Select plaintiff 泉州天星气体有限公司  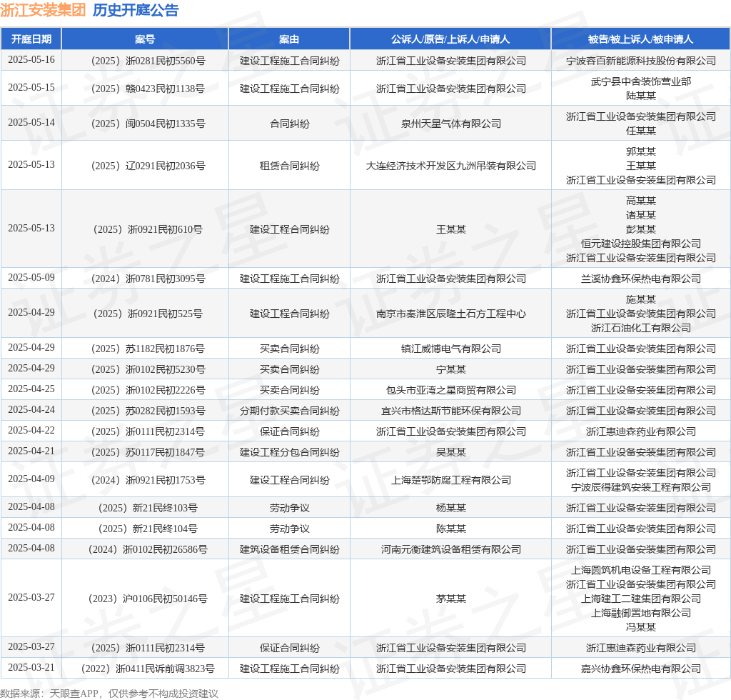point(451,124)
